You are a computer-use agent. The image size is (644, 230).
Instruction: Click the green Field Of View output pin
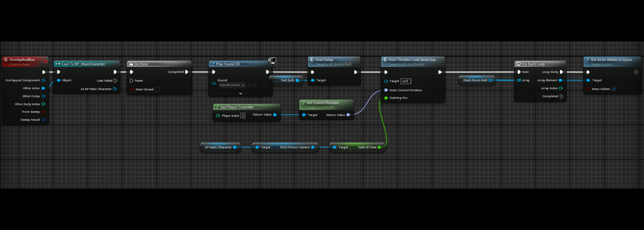point(379,147)
